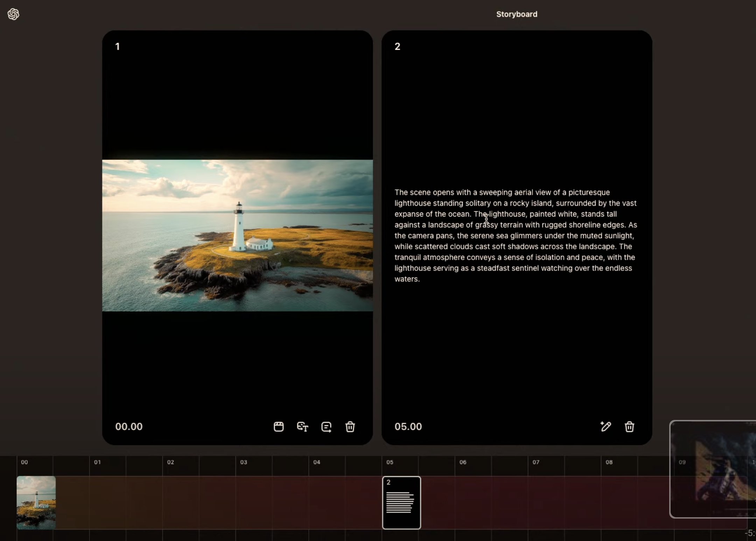
Task: Click the caption arrow icon on card 1
Action: pyautogui.click(x=326, y=427)
